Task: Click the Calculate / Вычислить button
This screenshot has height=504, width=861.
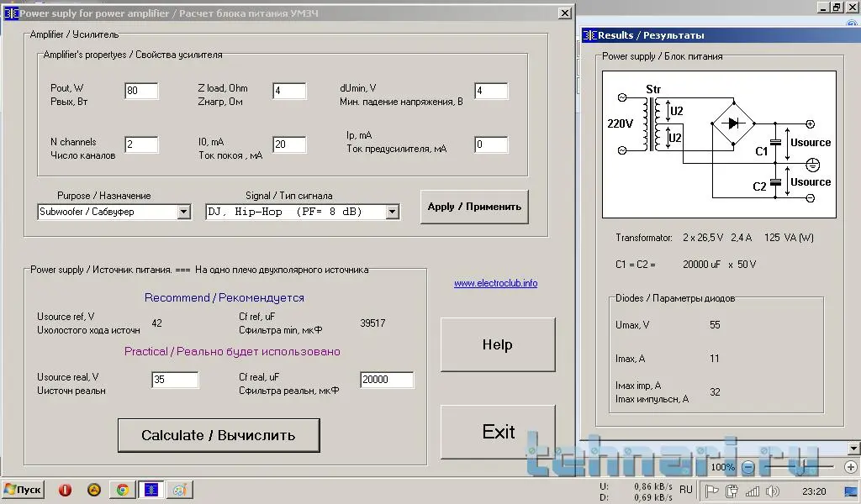Action: pos(219,435)
